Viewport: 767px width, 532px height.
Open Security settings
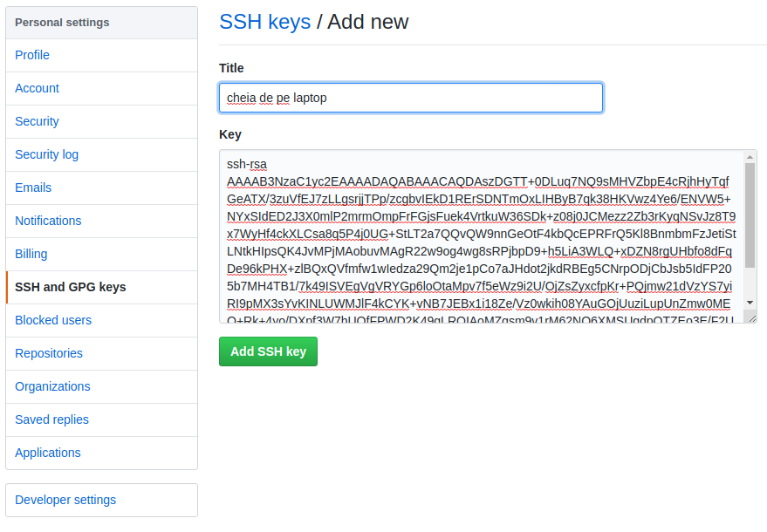click(38, 121)
